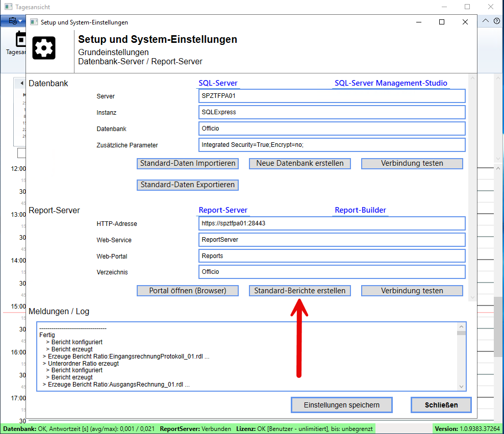Click the previous month arrow in the calendar

(22, 83)
